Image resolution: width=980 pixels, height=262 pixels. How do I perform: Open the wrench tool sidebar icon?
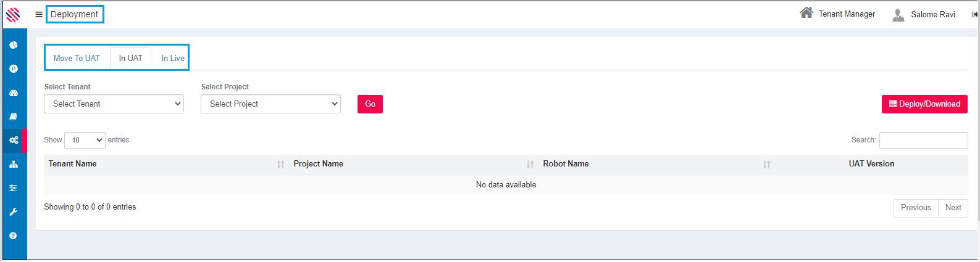(x=13, y=212)
